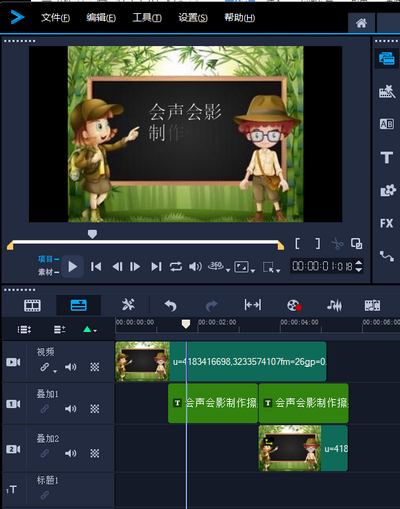Screen dimensions: 400x509
Task: Select the video clip thumbnail on 视频 track
Action: pos(142,361)
